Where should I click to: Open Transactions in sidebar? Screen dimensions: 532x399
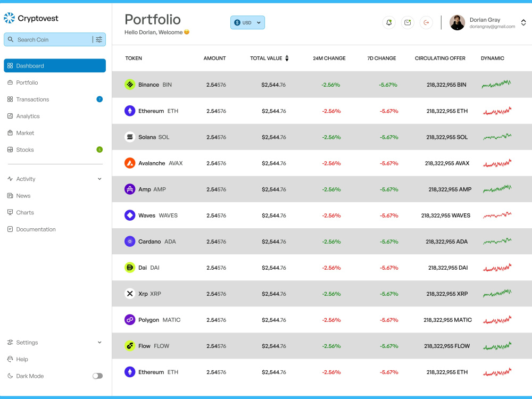pos(32,99)
